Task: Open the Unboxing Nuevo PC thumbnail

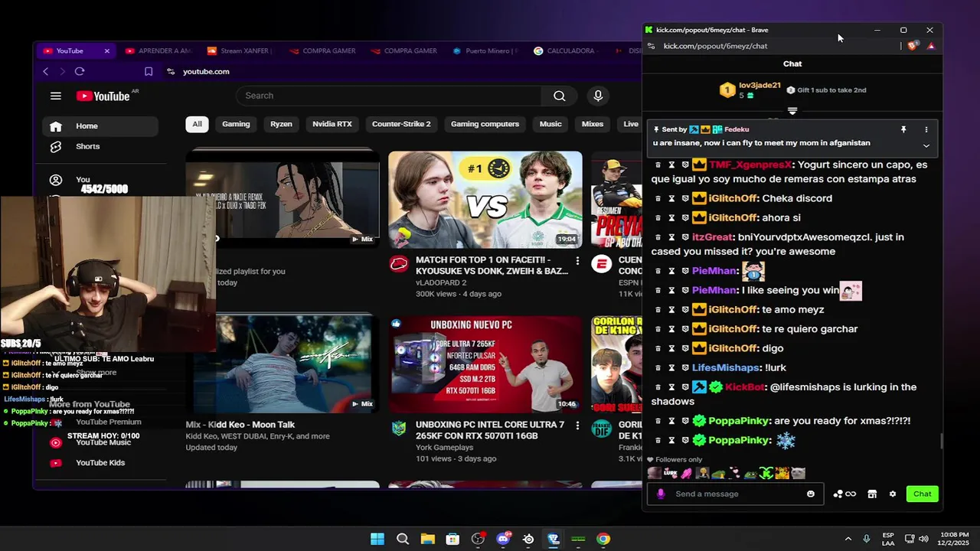Action: click(485, 364)
